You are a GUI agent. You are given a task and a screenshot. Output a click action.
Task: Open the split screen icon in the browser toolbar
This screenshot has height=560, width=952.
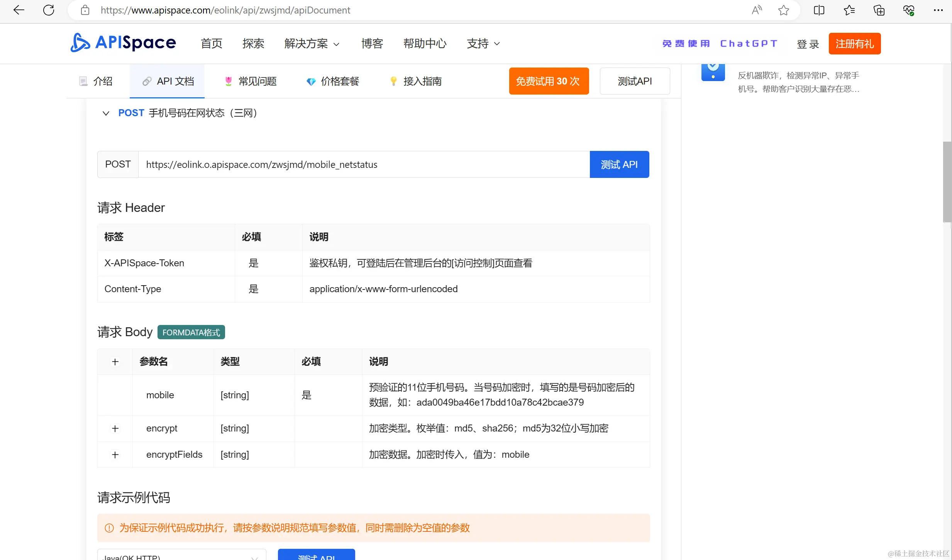click(819, 10)
